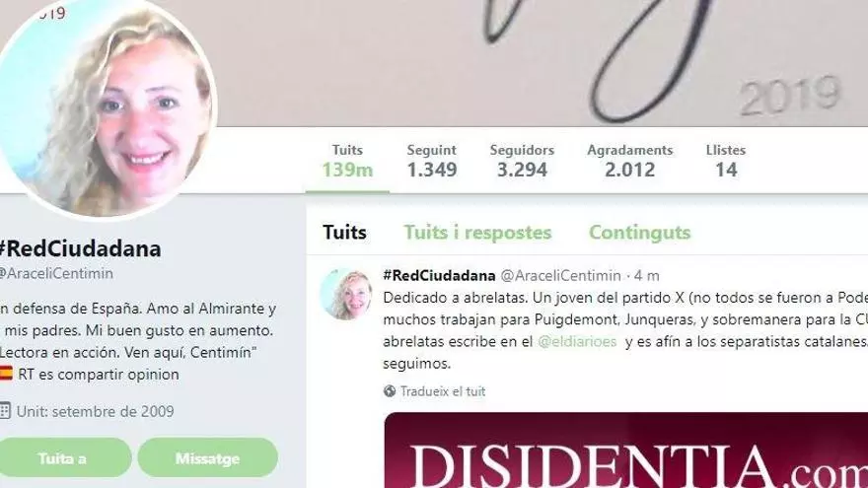Open the DISIDENTIA.com image card

(625, 450)
